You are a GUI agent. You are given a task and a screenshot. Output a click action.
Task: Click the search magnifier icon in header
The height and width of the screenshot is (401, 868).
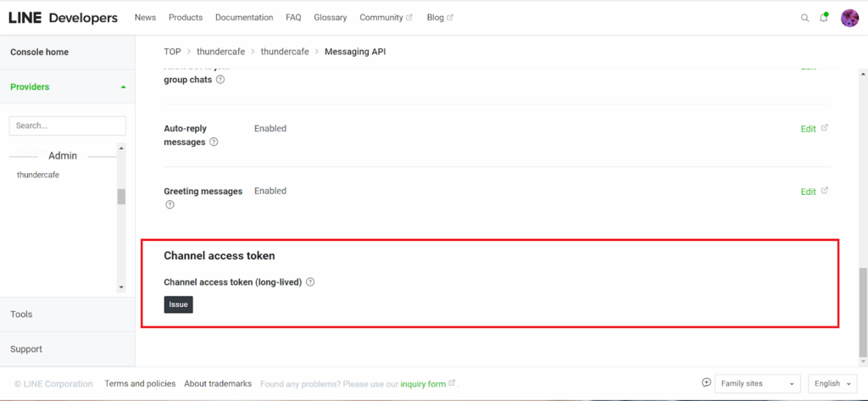coord(805,18)
